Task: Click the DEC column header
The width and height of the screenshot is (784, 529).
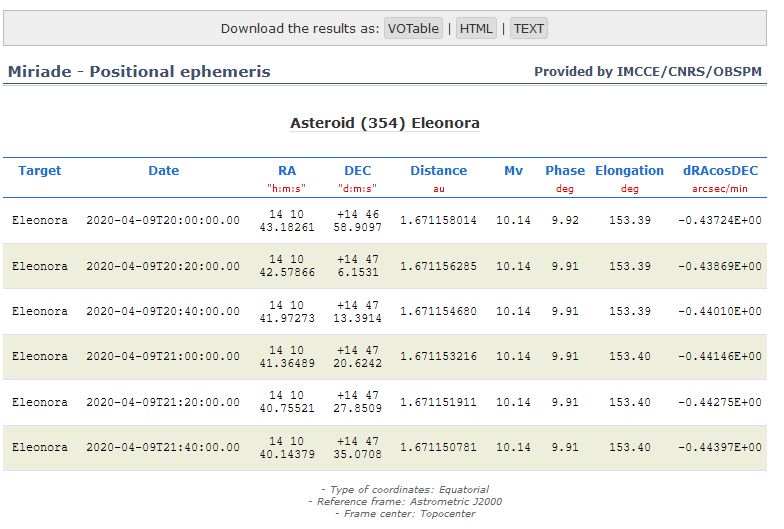Action: tap(357, 171)
